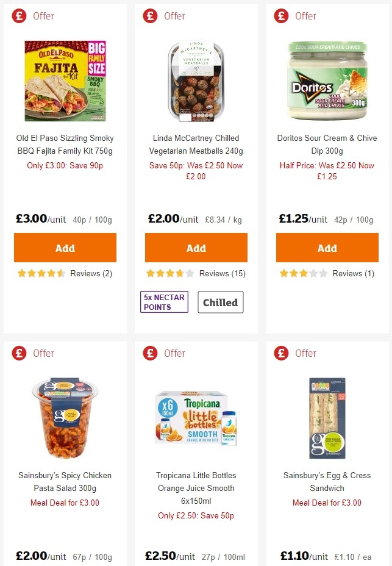Image resolution: width=392 pixels, height=566 pixels.
Task: Click the Tropicana Little Bottles product image
Action: [195, 418]
